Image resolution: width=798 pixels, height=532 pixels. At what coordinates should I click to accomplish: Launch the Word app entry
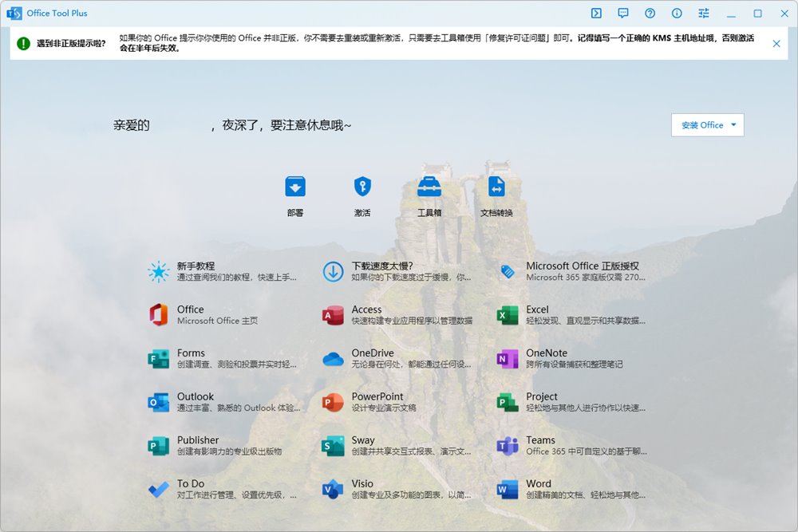pos(538,484)
